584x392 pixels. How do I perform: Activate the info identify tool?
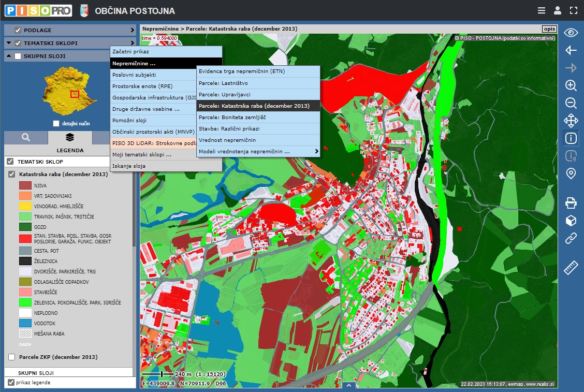click(x=571, y=138)
